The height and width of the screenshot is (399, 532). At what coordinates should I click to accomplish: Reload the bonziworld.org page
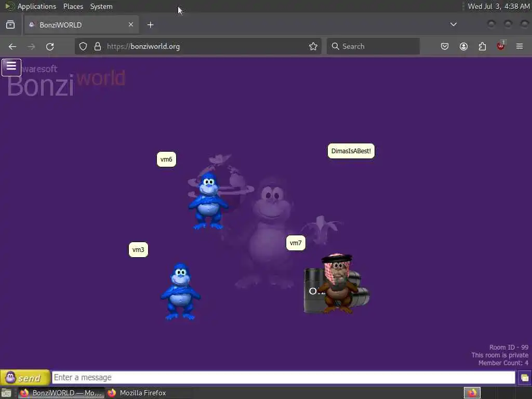50,46
